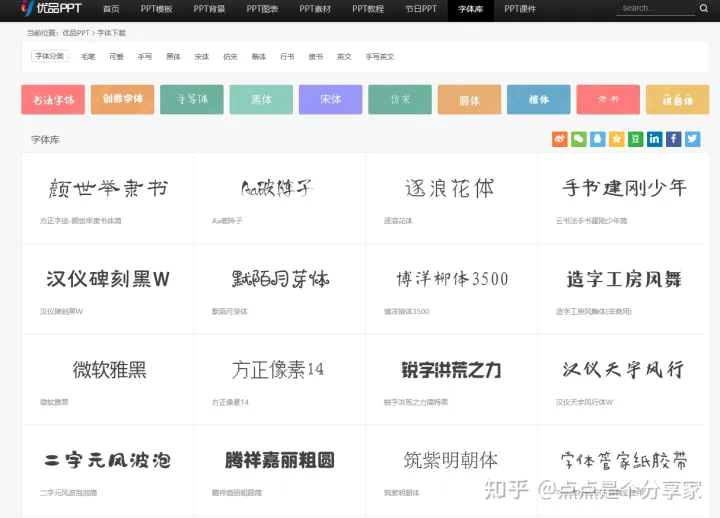Select 楷体 in the category text row
The image size is (720, 518).
(259, 56)
